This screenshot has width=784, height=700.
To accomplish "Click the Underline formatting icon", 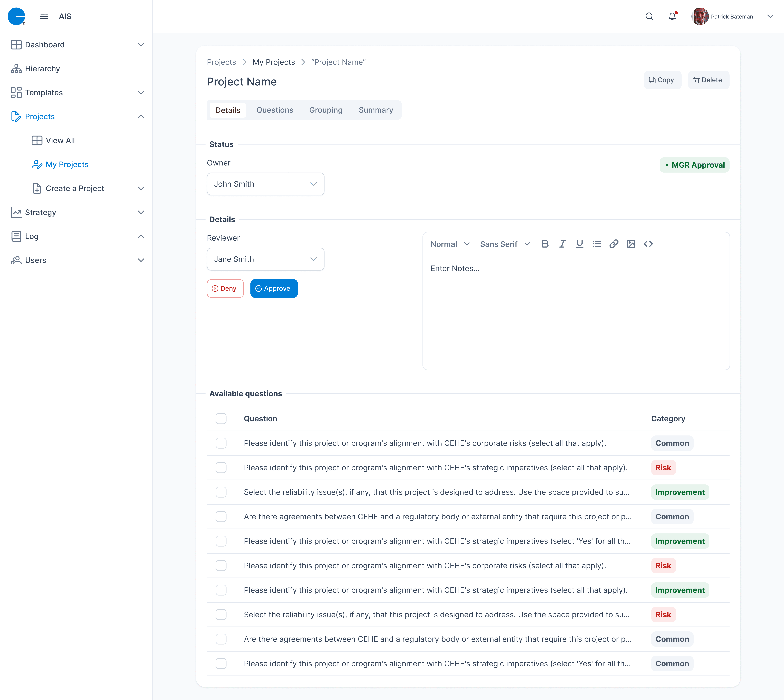I will click(579, 244).
